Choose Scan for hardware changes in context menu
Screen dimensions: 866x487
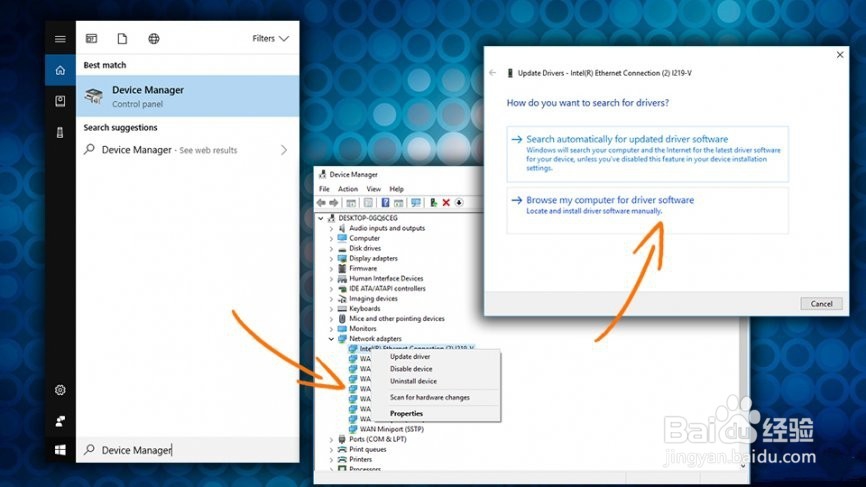click(x=430, y=397)
